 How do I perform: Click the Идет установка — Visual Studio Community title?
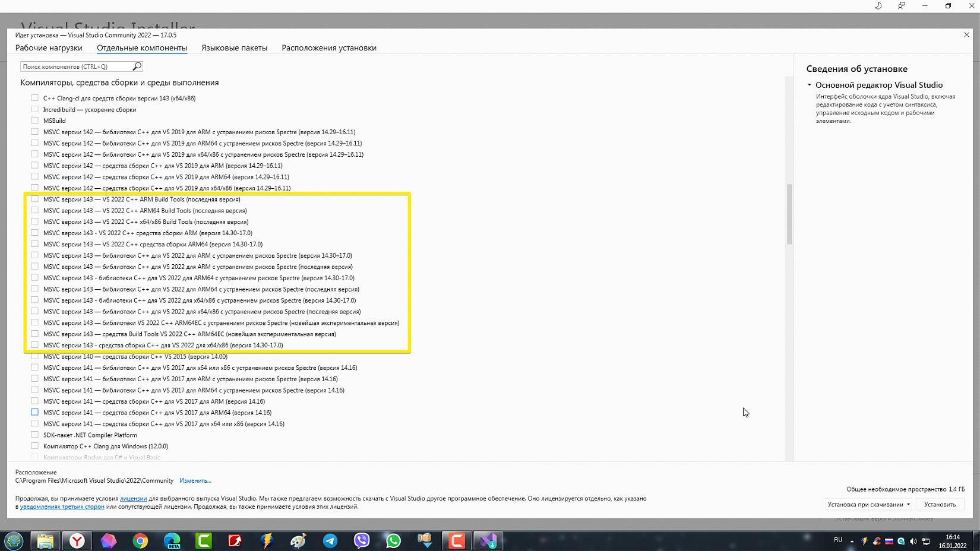click(x=96, y=35)
